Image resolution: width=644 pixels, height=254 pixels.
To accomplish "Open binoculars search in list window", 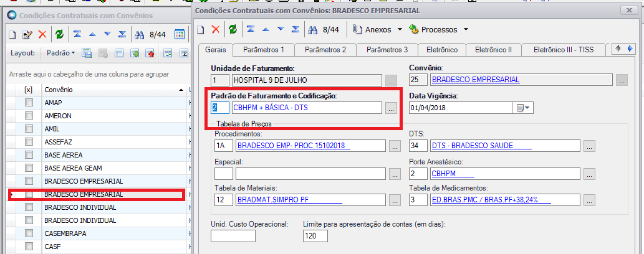I will pyautogui.click(x=140, y=34).
